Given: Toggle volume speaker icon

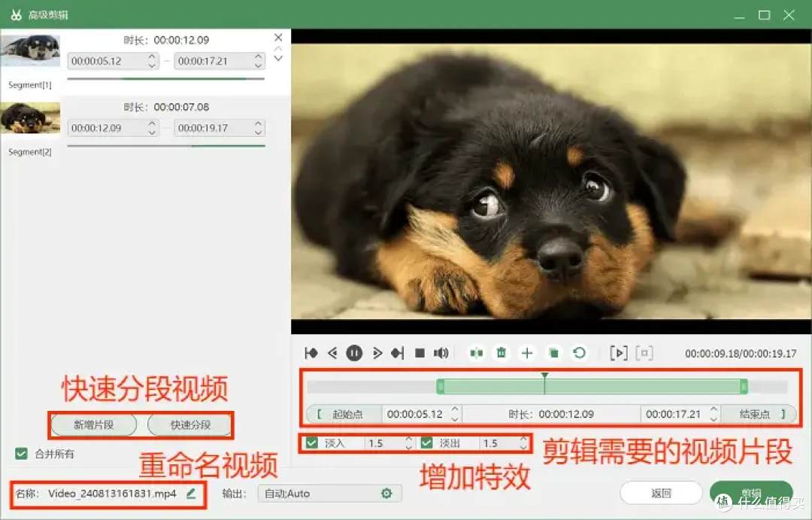Looking at the screenshot, I should click(x=441, y=353).
